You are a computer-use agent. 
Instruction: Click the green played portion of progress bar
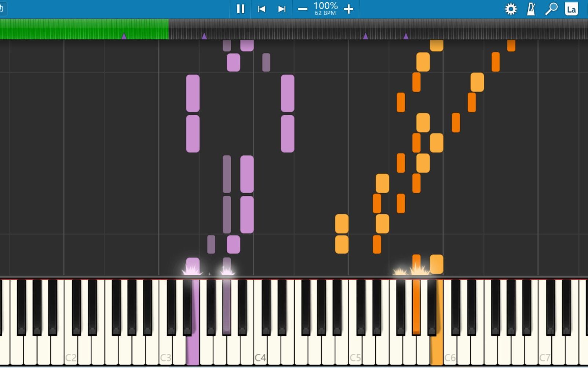pos(84,29)
